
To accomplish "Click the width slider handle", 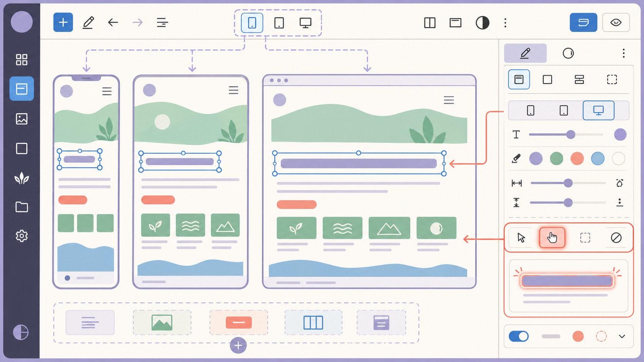I will [x=568, y=183].
